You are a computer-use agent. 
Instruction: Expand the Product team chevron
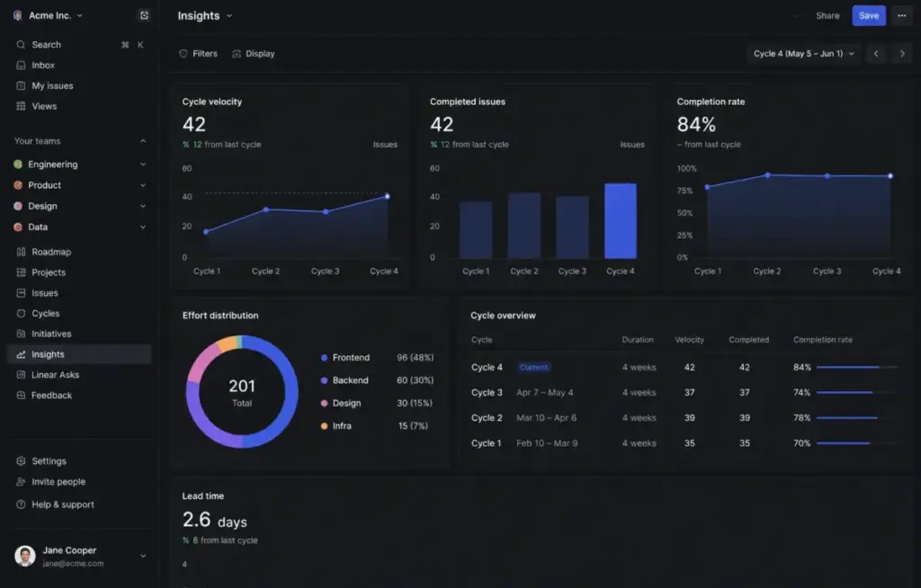click(143, 185)
